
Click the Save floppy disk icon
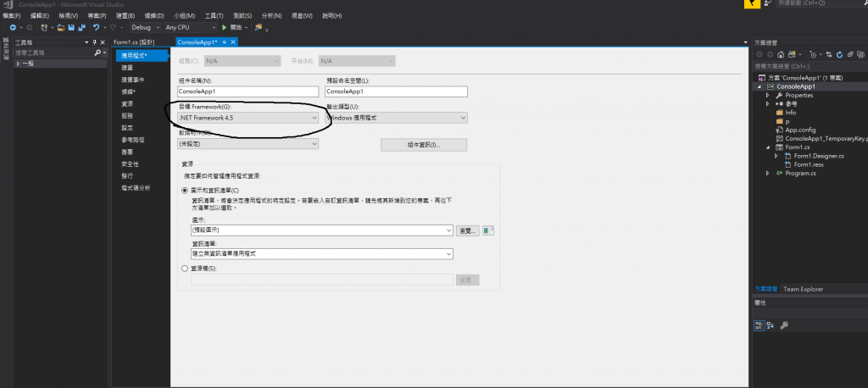[71, 28]
